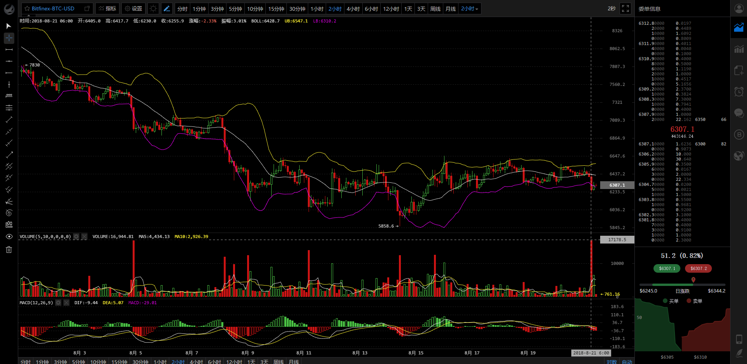Viewport: 747px width, 364px height.
Task: Click the sun theme brightness icon
Action: pyautogui.click(x=153, y=8)
